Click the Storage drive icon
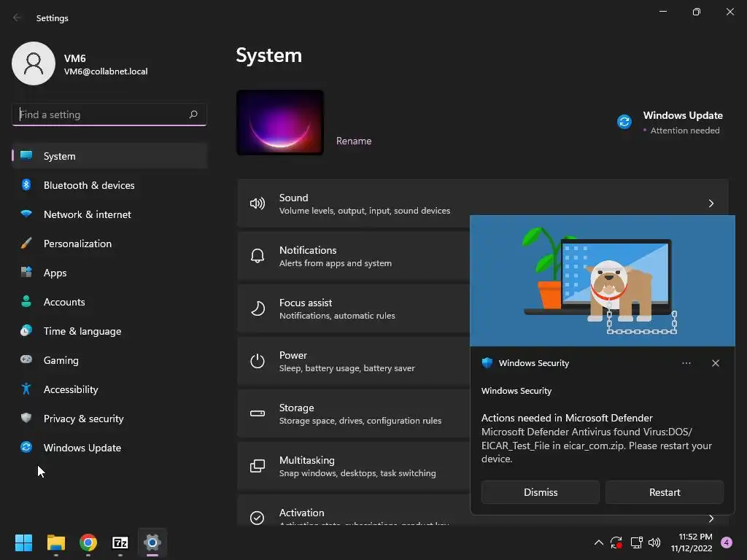Screen dimensions: 747x560 point(258,413)
